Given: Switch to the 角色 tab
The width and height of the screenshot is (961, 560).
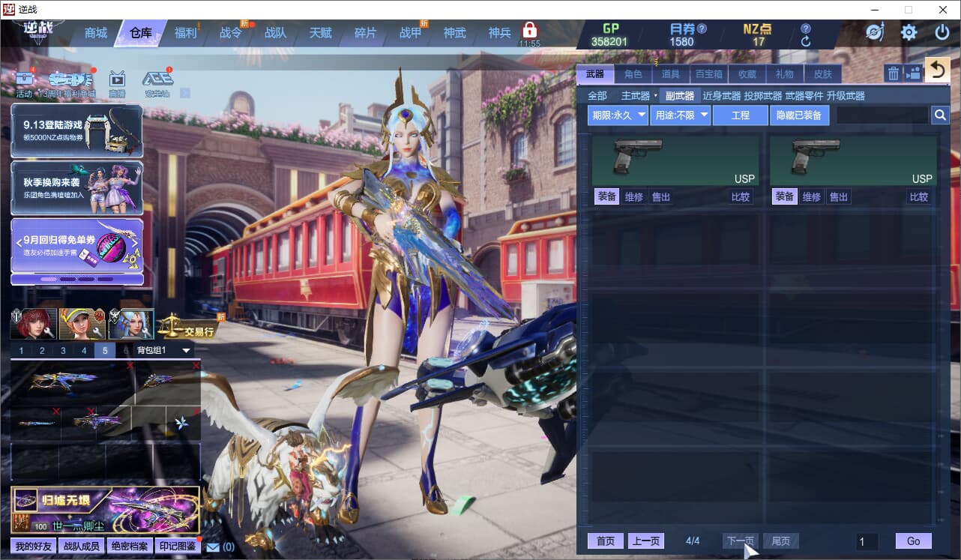Looking at the screenshot, I should (633, 74).
